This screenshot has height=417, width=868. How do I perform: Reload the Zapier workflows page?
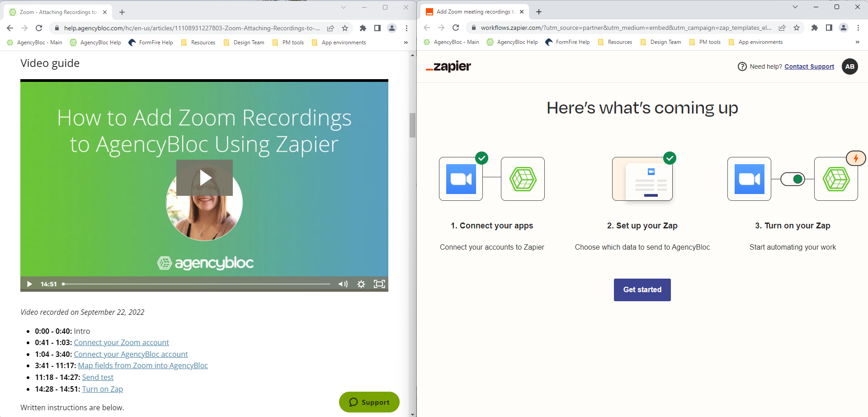(x=456, y=28)
